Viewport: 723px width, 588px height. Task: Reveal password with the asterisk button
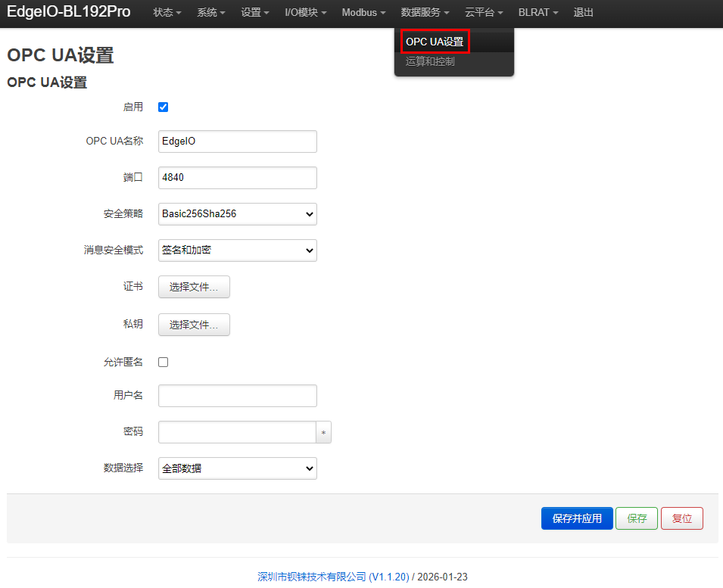click(x=324, y=432)
